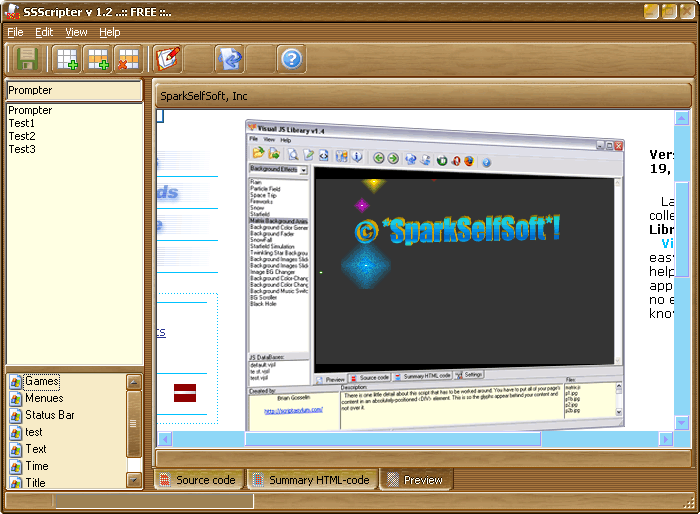Click the icon next to Text category
This screenshot has width=700, height=514.
[16, 449]
